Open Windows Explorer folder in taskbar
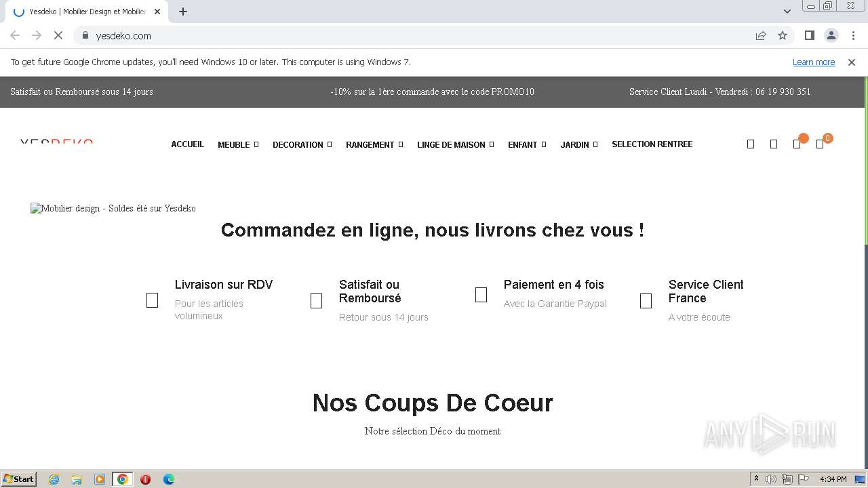The width and height of the screenshot is (868, 488). pos(77,479)
